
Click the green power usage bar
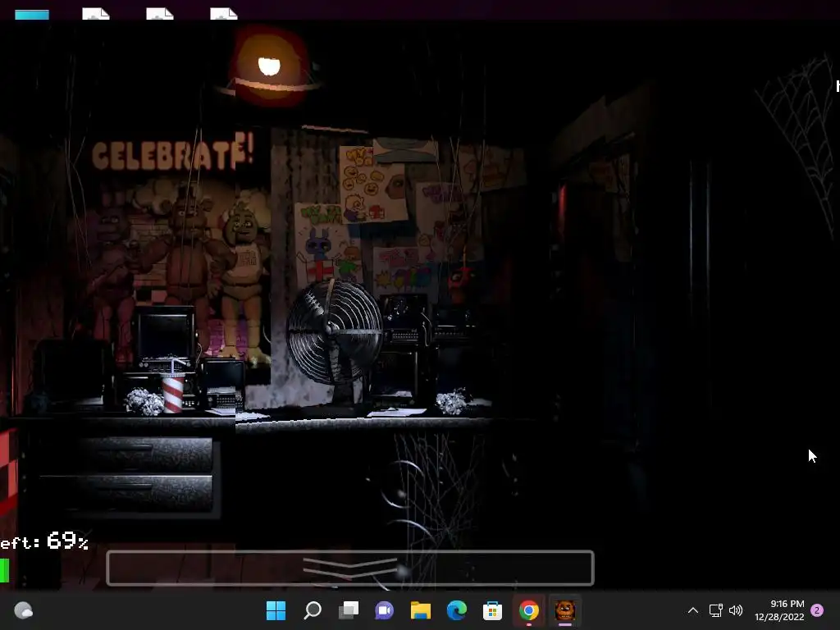click(4, 570)
